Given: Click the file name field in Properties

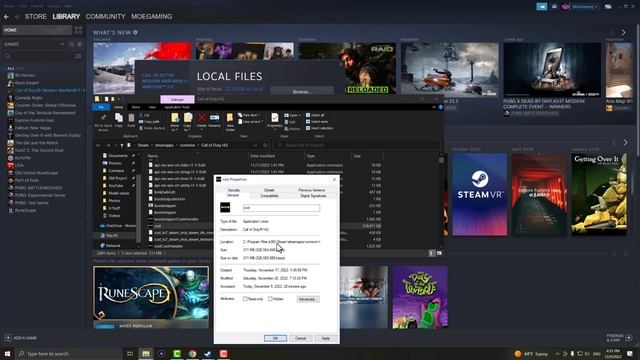Looking at the screenshot, I should click(x=281, y=208).
